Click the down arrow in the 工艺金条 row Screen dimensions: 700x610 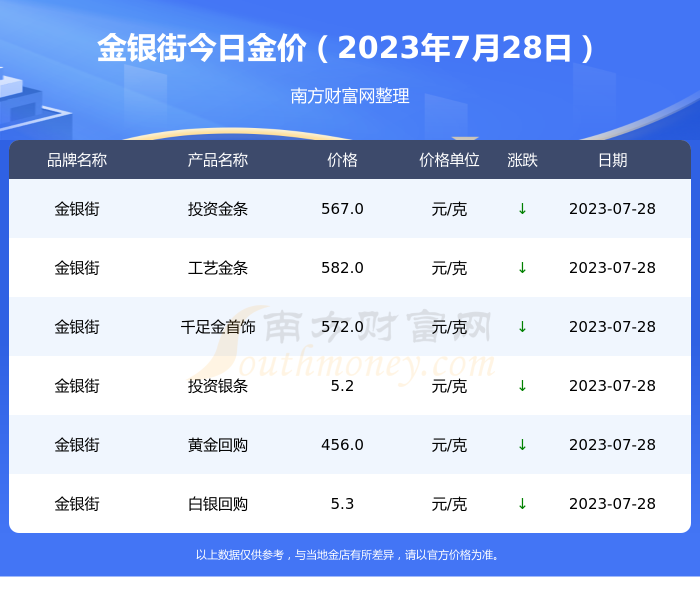click(x=522, y=268)
